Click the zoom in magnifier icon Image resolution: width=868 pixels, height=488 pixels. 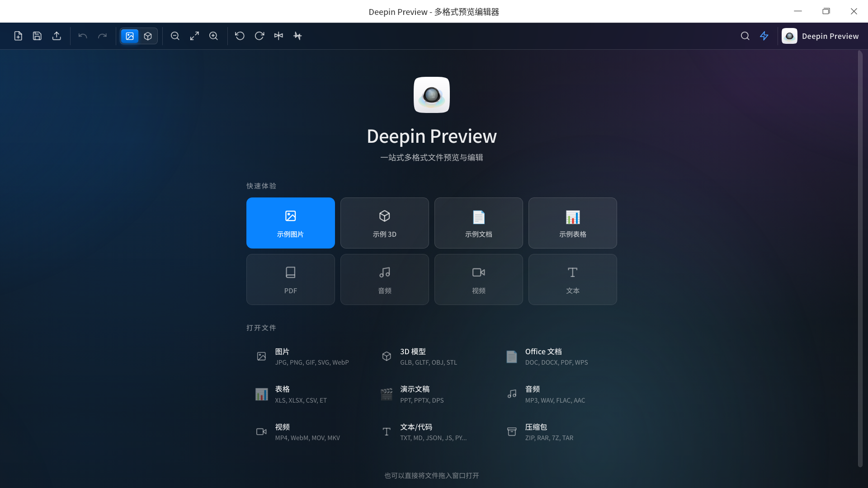[x=213, y=36]
